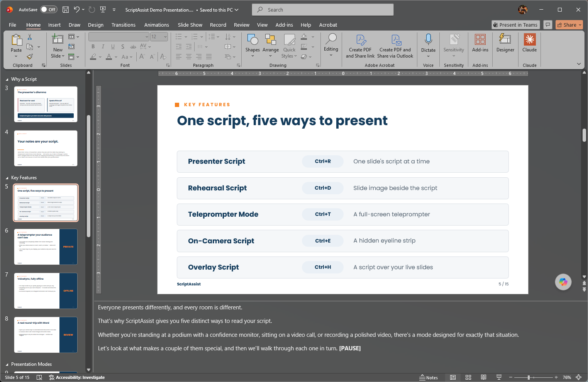Viewport: 588px width, 382px height.
Task: Open the Animations tab
Action: [x=157, y=25]
